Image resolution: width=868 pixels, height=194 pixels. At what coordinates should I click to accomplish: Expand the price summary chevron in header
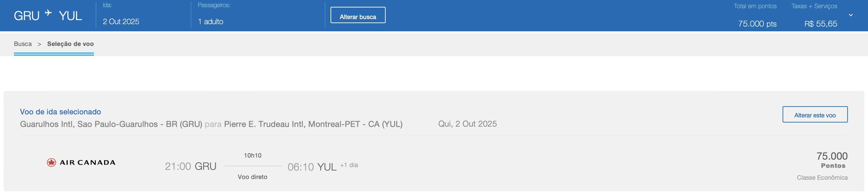851,15
